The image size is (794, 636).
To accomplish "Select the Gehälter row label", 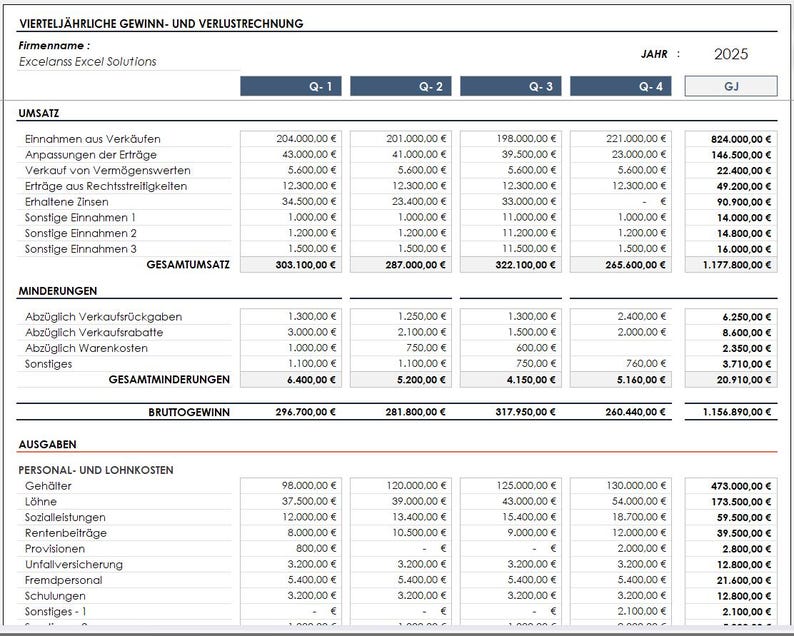I will [48, 486].
